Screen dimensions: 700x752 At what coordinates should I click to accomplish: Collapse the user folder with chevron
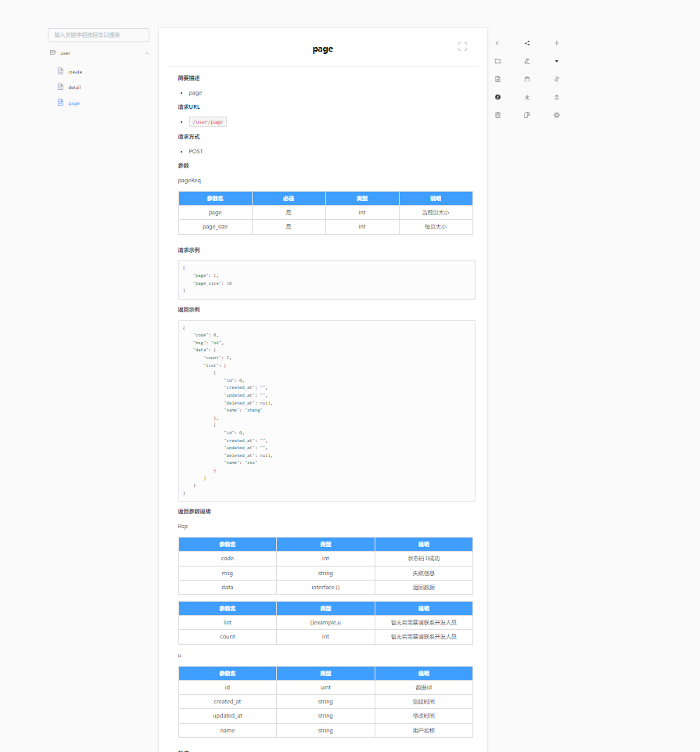147,53
